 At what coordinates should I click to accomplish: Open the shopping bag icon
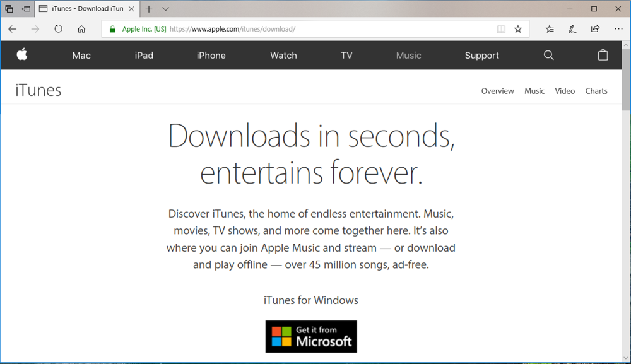[603, 55]
